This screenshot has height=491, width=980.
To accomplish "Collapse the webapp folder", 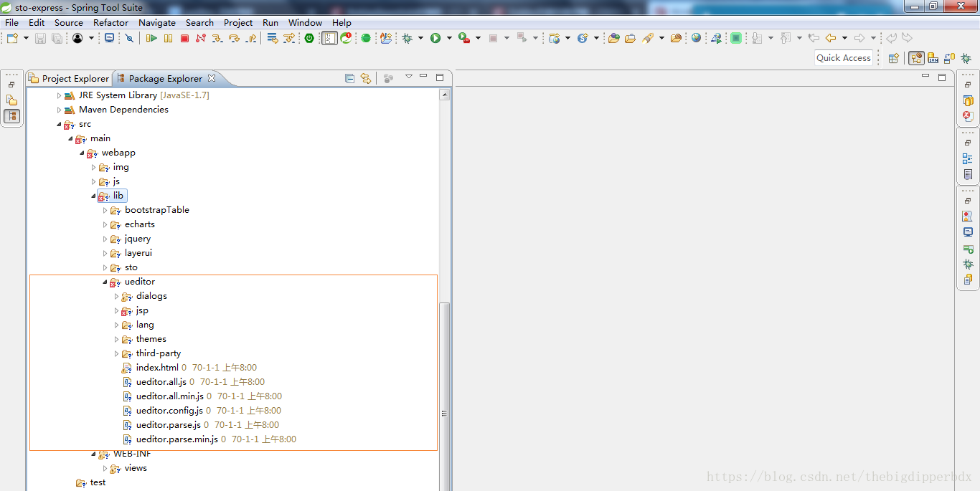I will click(82, 153).
